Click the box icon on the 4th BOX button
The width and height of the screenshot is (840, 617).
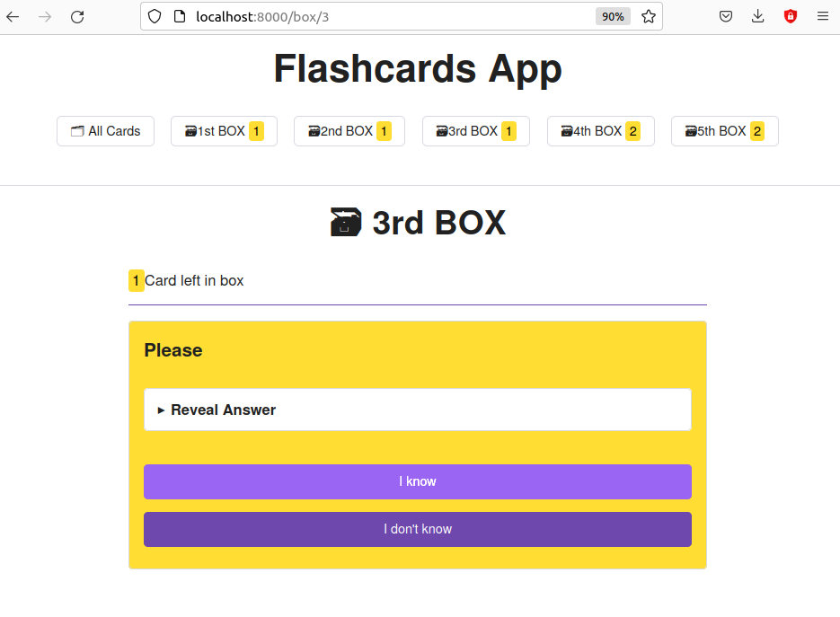564,130
